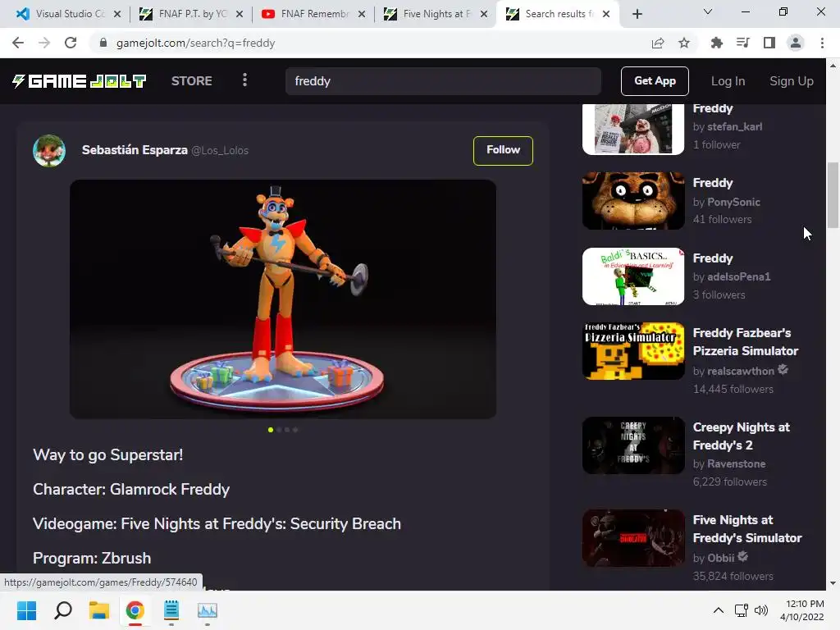Click the Log In link
The width and height of the screenshot is (840, 630).
tap(728, 81)
